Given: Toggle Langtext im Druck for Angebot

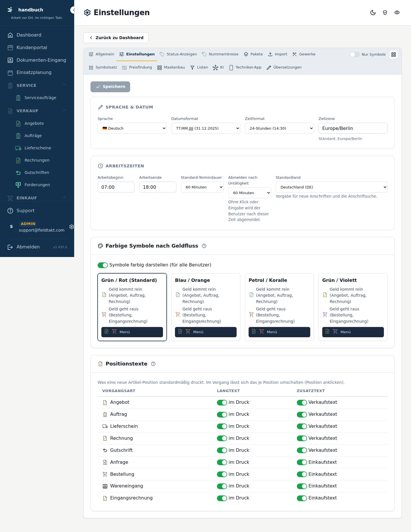Looking at the screenshot, I should (222, 402).
